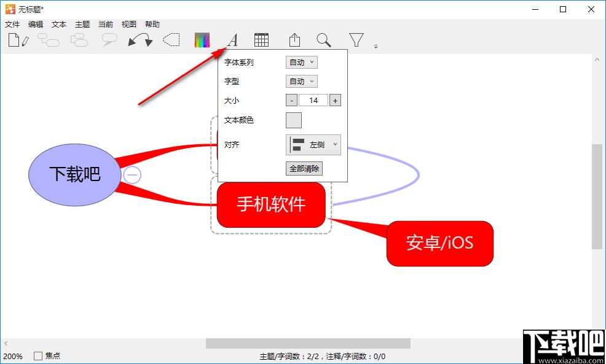Click the magnifier search icon
606x364 pixels.
coord(324,40)
